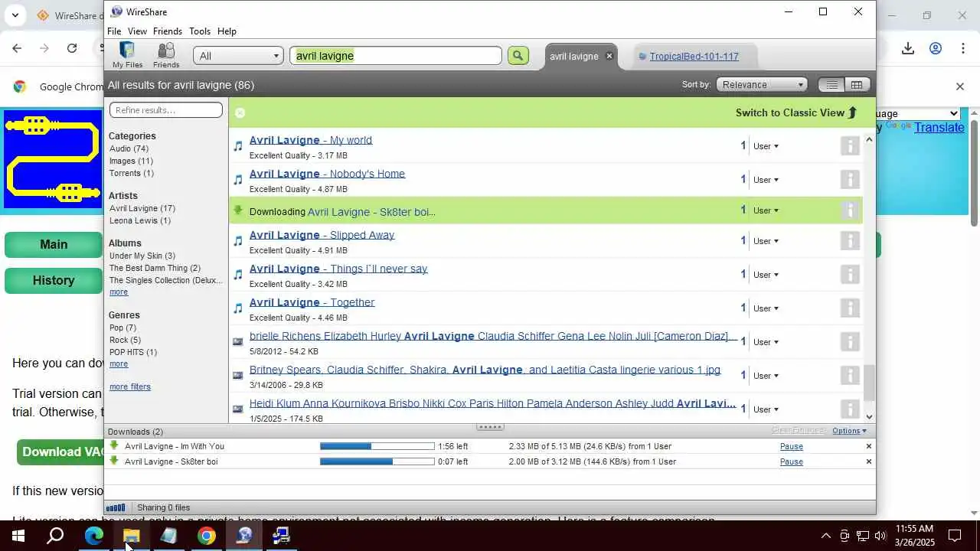Click music note icon beside My world

pos(238,145)
